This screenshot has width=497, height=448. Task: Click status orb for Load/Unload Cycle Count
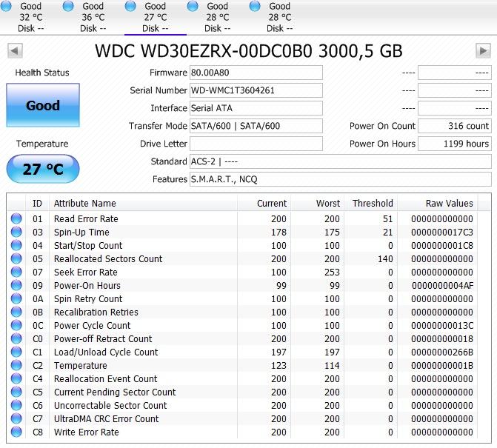click(x=16, y=352)
